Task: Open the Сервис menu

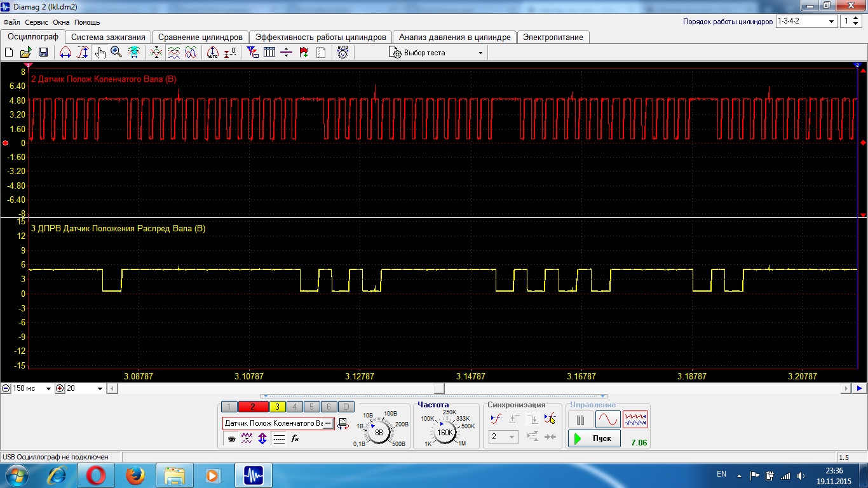Action: tap(37, 22)
